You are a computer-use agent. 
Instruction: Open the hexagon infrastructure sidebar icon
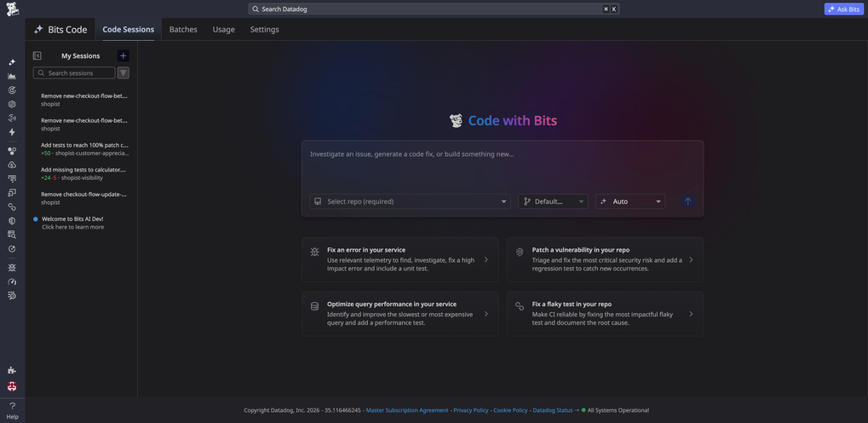pos(12,104)
